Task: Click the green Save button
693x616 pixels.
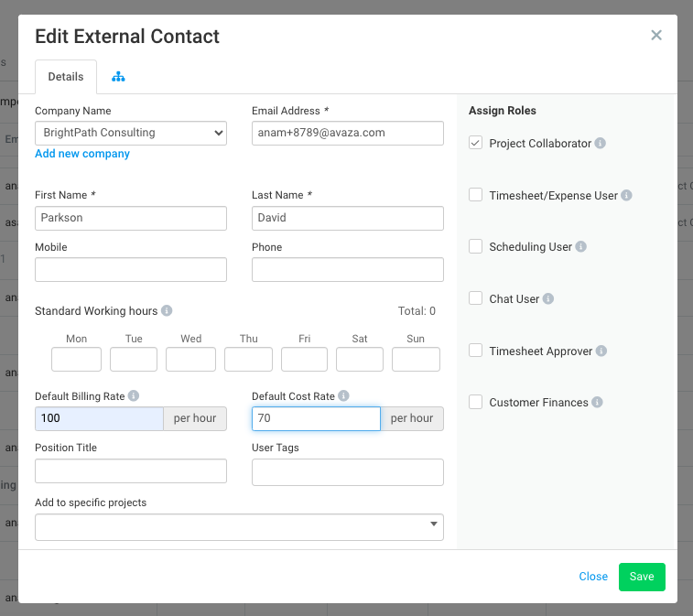Action: coord(642,577)
